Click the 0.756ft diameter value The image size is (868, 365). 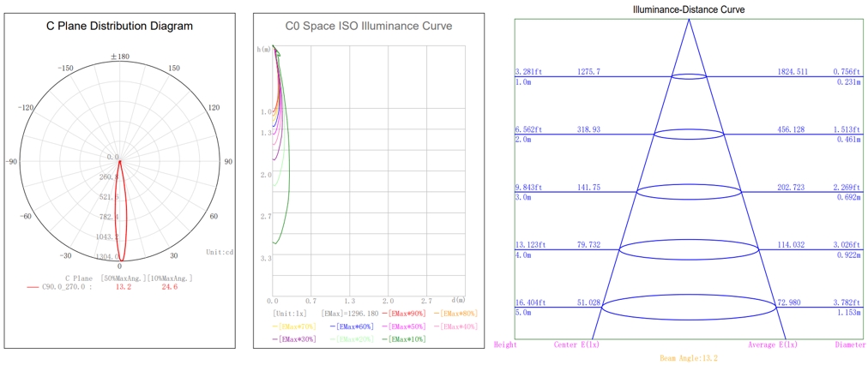coord(847,72)
